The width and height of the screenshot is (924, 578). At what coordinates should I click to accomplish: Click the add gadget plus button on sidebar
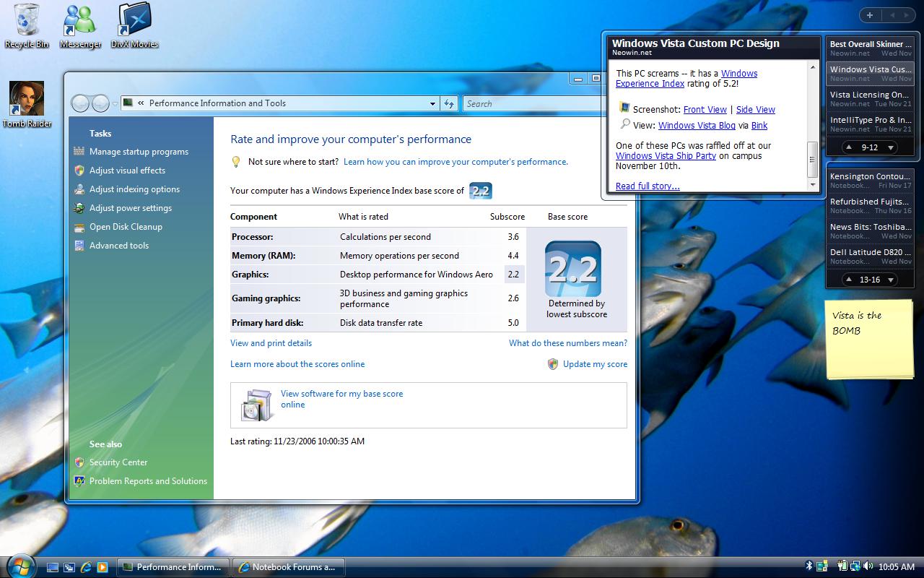click(x=870, y=15)
